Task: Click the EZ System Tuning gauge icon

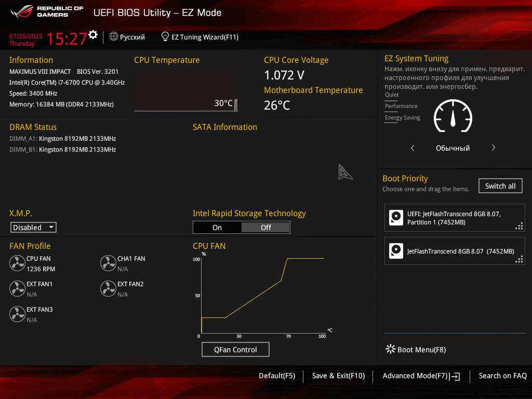Action: tap(453, 116)
